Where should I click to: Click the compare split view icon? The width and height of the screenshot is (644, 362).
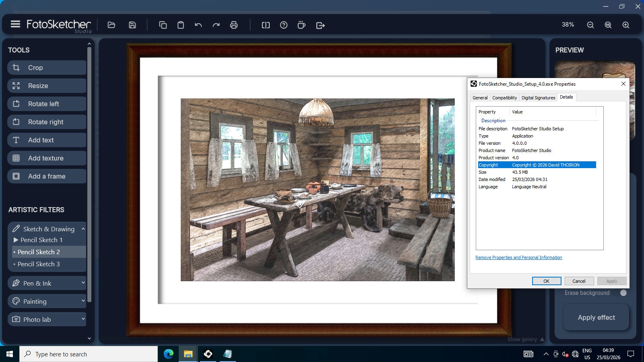click(x=266, y=25)
